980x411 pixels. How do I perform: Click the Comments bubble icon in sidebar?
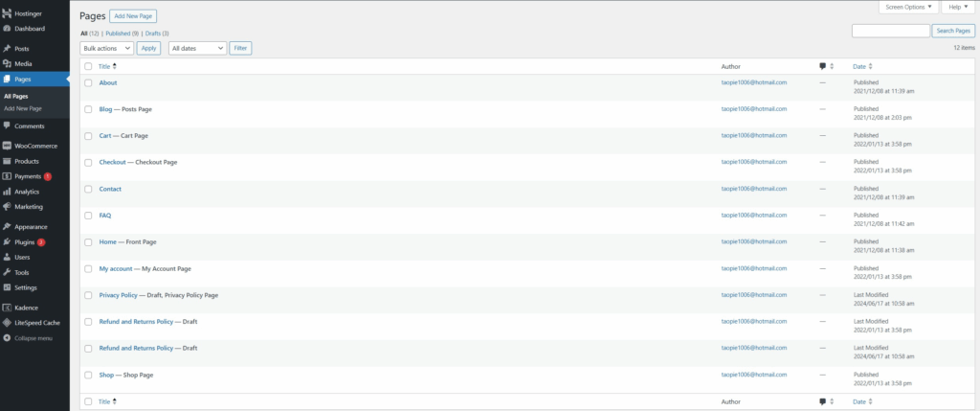[x=7, y=126]
